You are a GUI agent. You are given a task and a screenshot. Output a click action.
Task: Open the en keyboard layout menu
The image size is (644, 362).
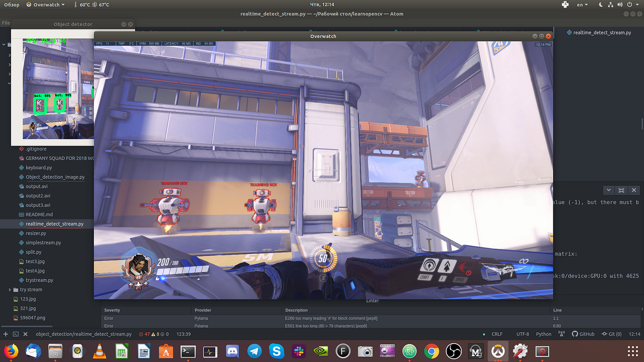[582, 5]
